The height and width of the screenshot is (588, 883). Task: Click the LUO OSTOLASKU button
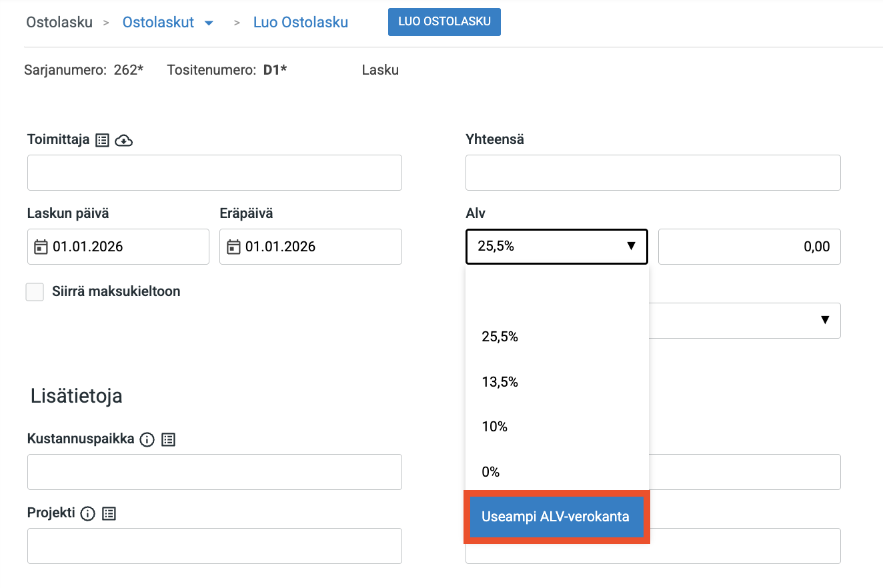[444, 22]
